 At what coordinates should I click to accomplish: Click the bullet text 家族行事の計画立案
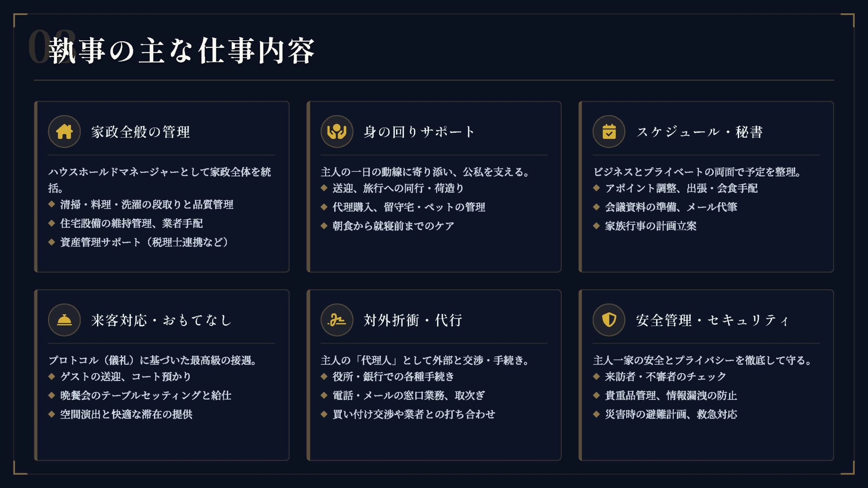[651, 226]
